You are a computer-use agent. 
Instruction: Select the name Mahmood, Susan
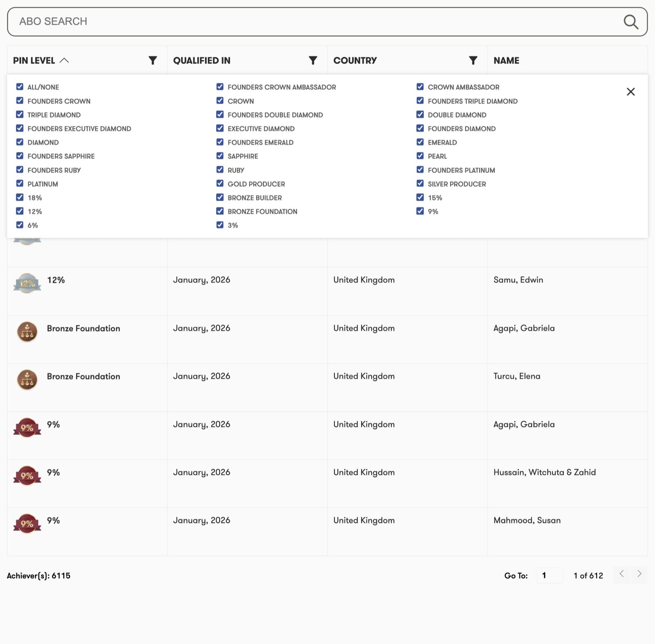(x=527, y=520)
